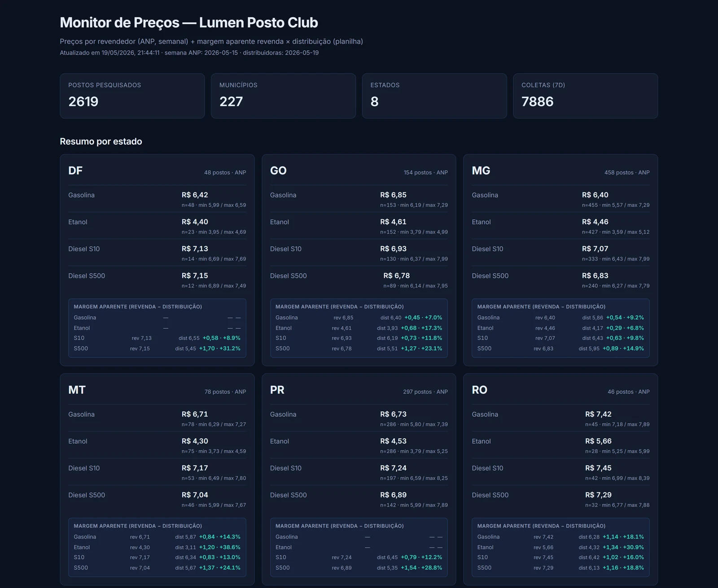Click the Monitor de Preços page title
The image size is (718, 588).
tap(189, 22)
